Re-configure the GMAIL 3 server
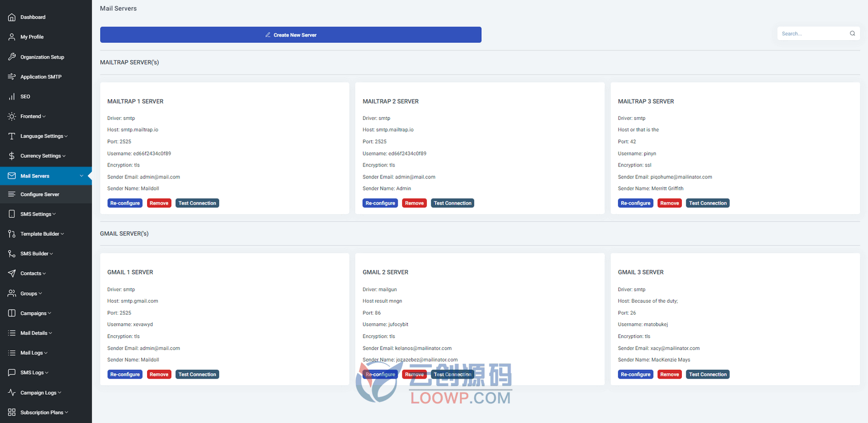 635,375
